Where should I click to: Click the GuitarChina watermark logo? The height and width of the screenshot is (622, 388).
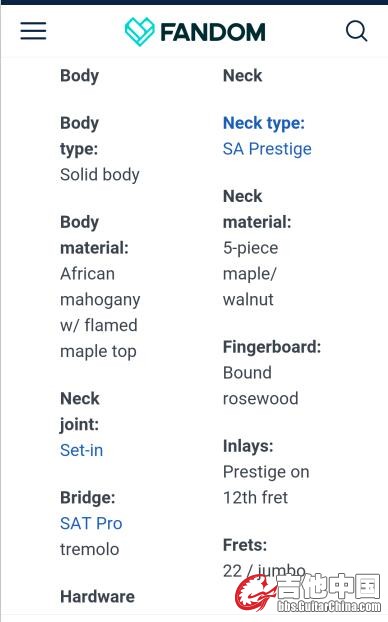309,593
